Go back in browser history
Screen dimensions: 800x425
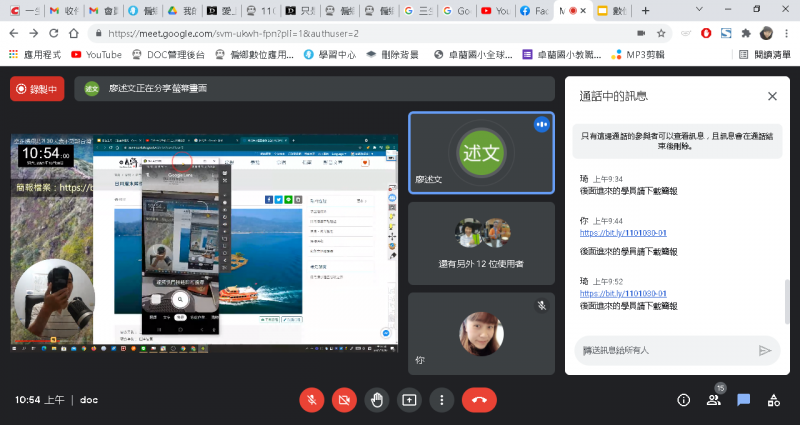click(14, 33)
